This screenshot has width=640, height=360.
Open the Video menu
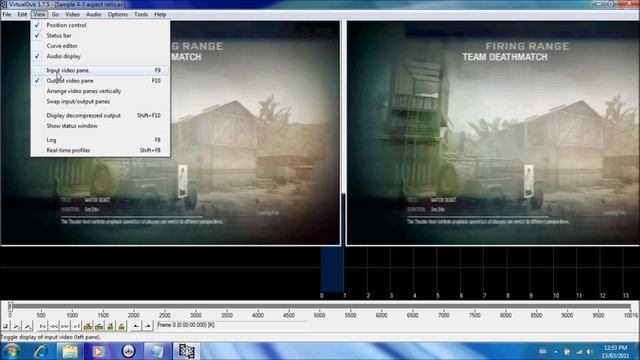(x=72, y=14)
